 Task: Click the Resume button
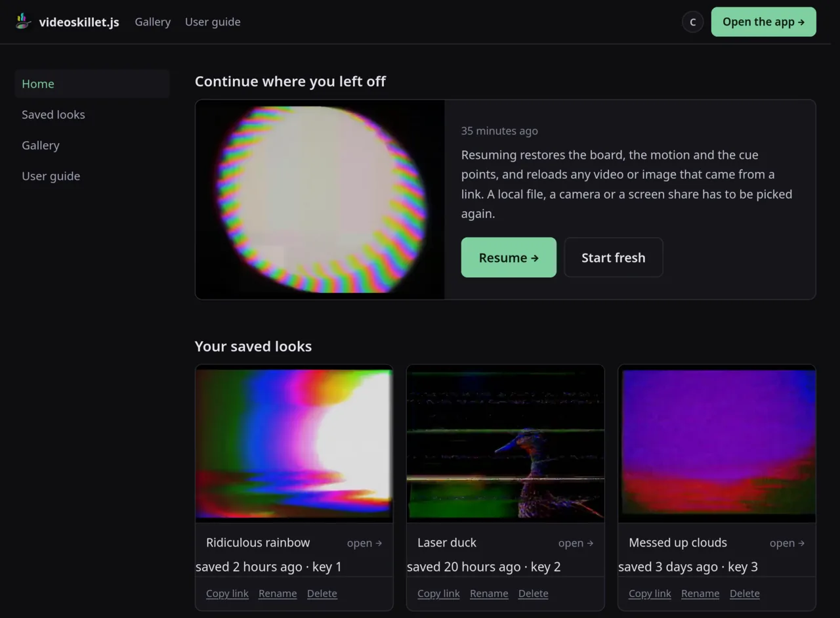pos(509,257)
